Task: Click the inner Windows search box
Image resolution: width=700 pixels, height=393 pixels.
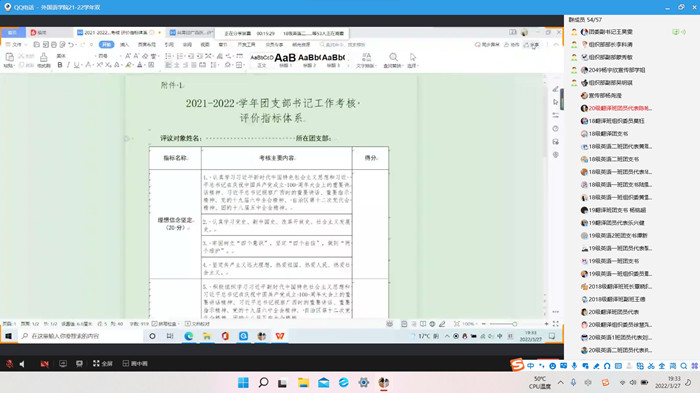Action: click(x=80, y=336)
